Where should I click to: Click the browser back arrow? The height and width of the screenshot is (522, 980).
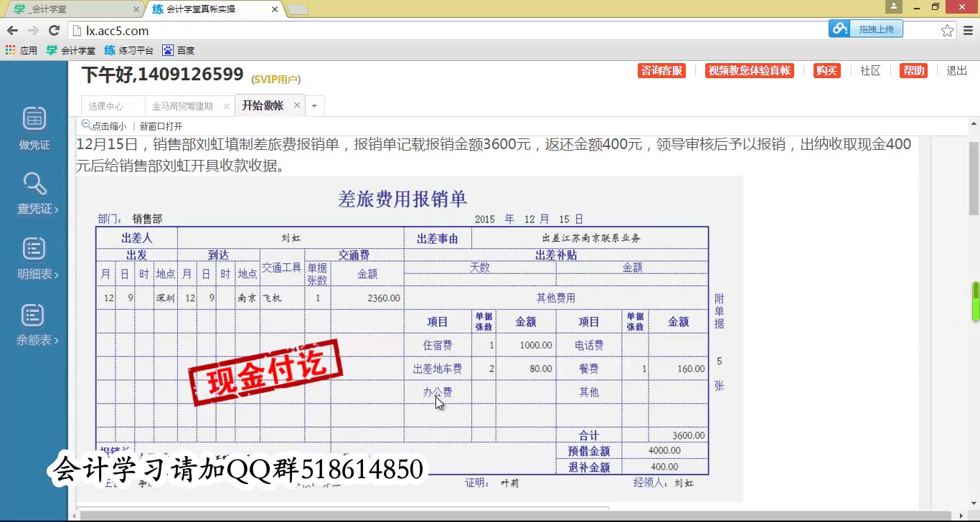[12, 32]
